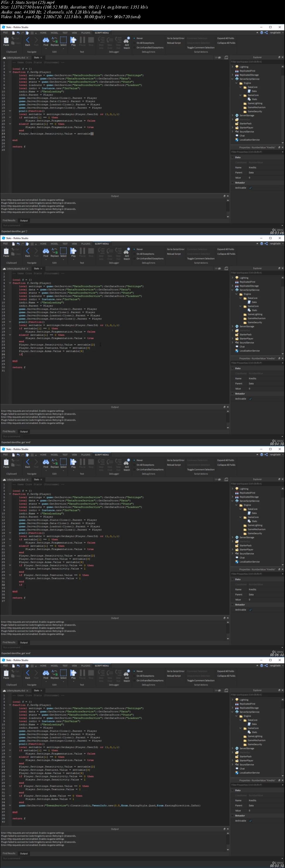
Task: Click the Back navigation arrow in the 00:03:46 frame
Action: (28, 40)
